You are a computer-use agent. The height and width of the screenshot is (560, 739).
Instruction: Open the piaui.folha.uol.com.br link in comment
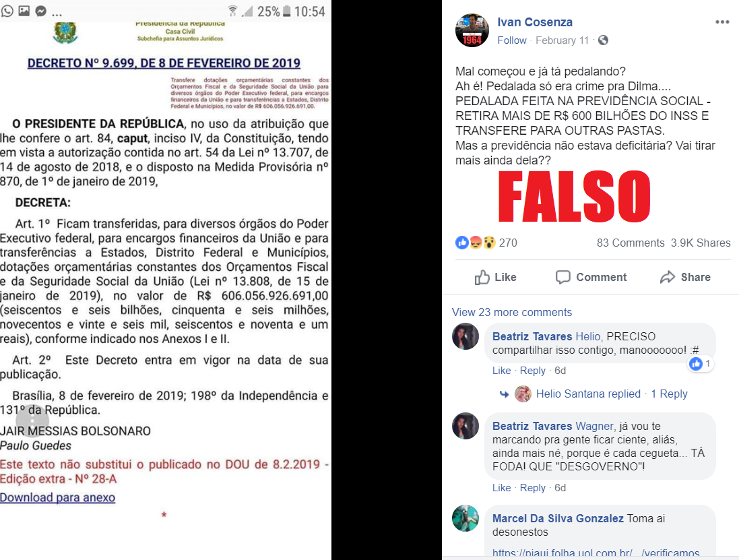point(596,553)
